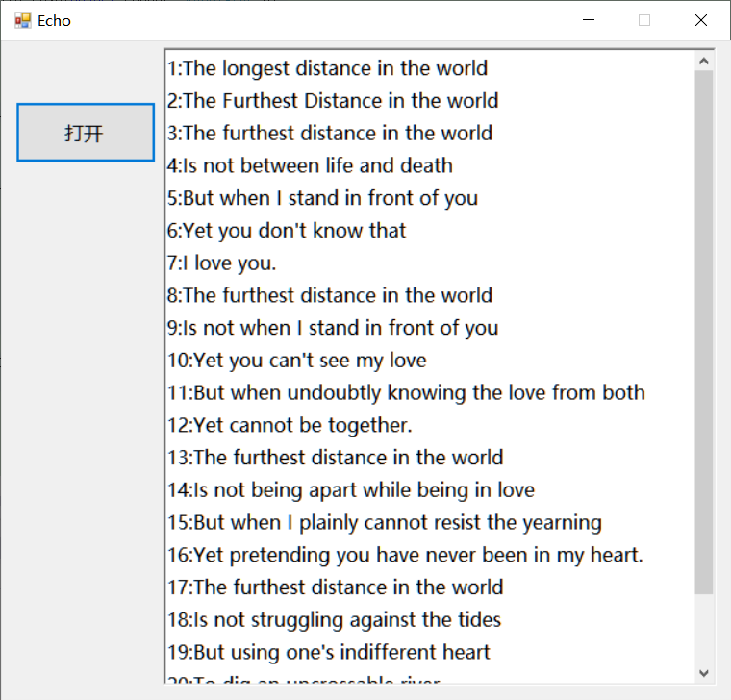731x700 pixels.
Task: Click the Echo window title text
Action: (x=54, y=21)
